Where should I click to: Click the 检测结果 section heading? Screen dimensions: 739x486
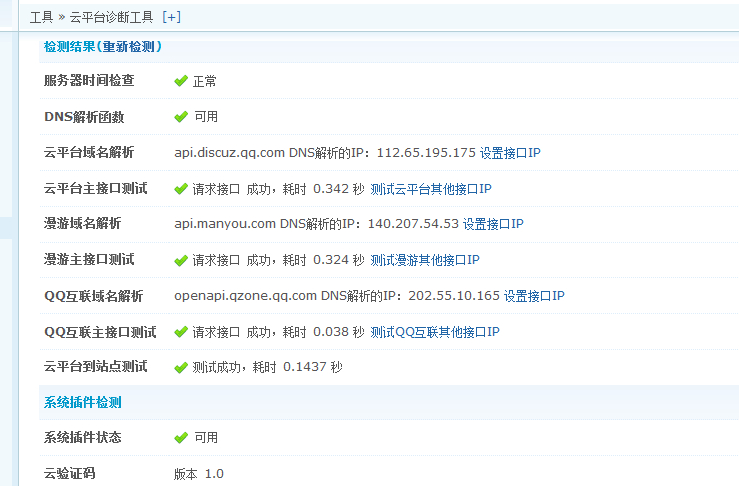coord(70,46)
